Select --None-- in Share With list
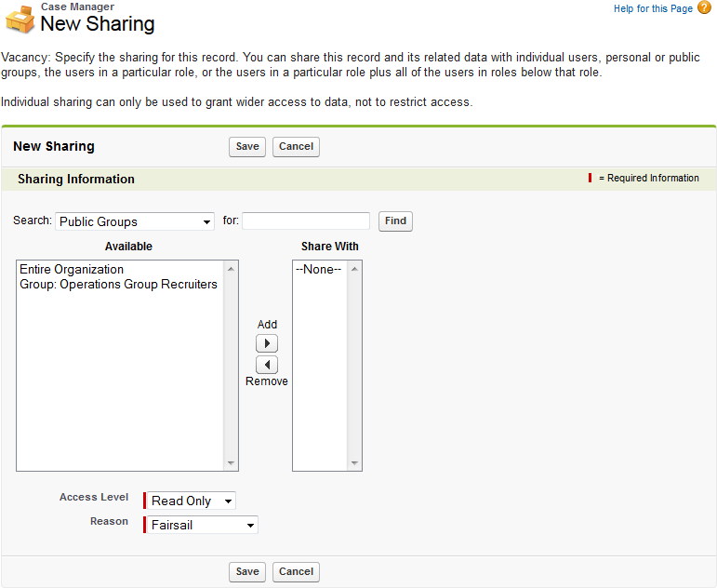Image resolution: width=717 pixels, height=588 pixels. pyautogui.click(x=318, y=270)
